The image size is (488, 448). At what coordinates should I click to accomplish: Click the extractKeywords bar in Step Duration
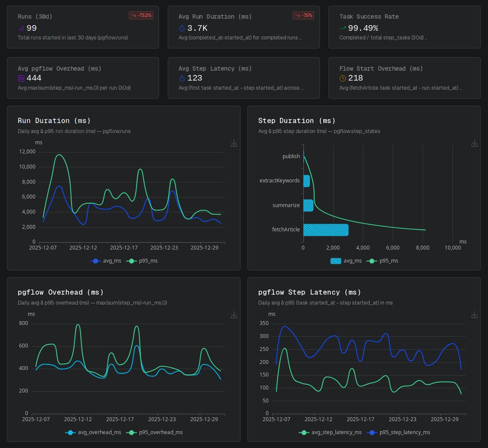point(306,181)
